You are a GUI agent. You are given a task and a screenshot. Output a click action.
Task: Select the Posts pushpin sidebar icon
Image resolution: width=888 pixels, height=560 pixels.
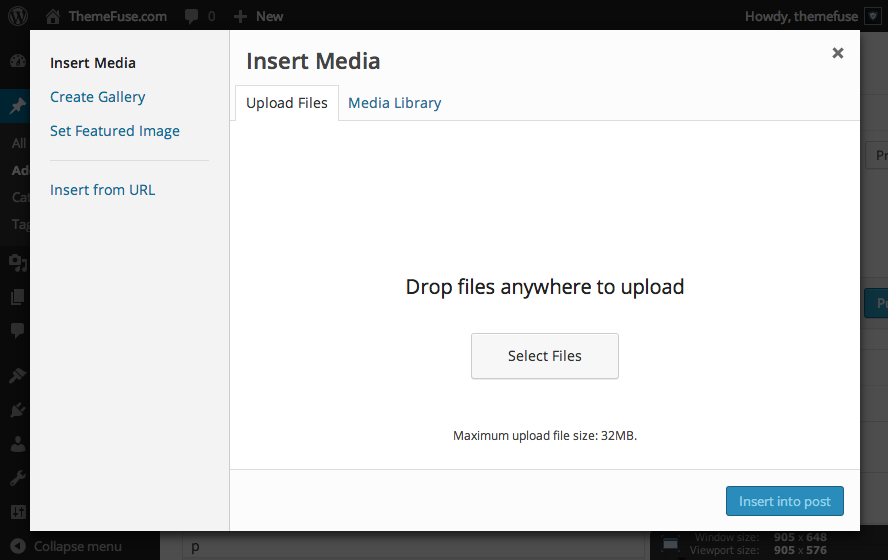(18, 105)
